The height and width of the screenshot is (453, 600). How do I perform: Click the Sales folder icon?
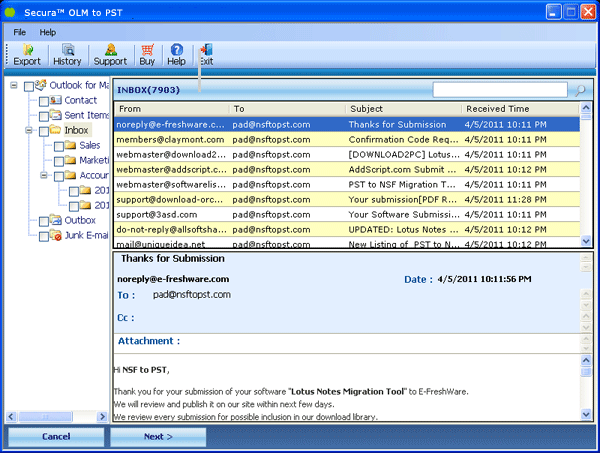point(71,145)
